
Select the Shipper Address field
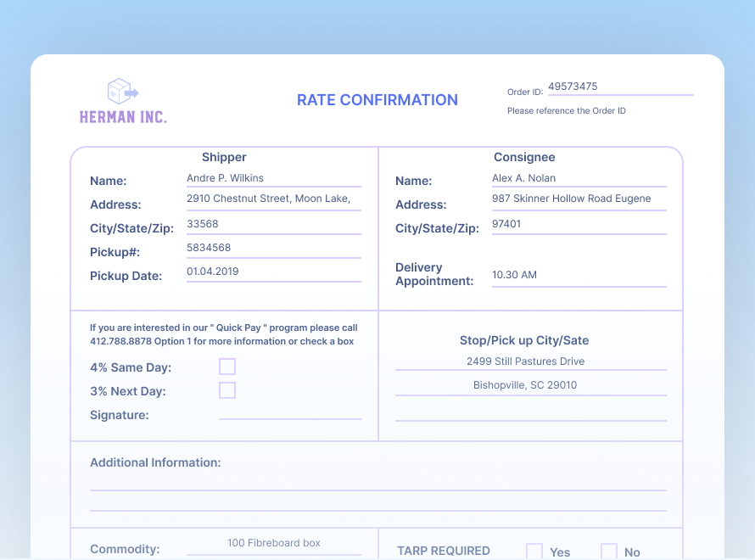pyautogui.click(x=273, y=199)
